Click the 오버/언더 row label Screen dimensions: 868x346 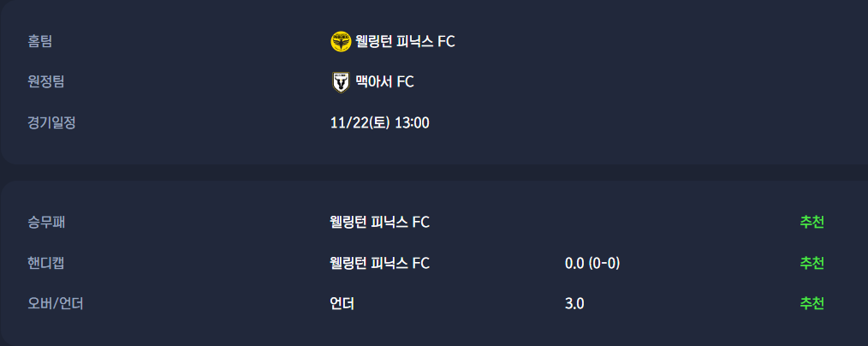tap(55, 303)
